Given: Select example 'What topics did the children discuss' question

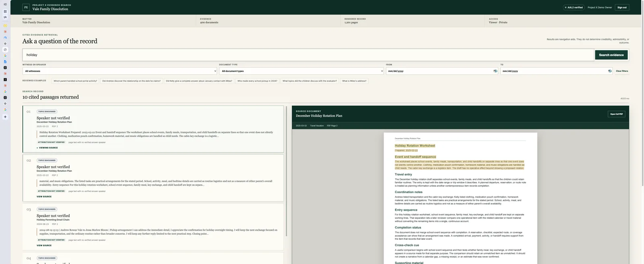Looking at the screenshot, I should 310,81.
